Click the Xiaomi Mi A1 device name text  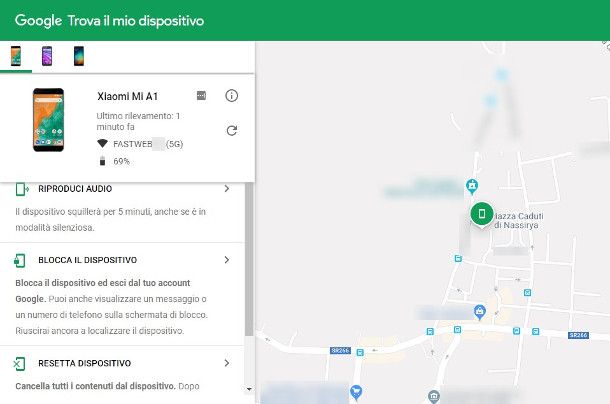click(x=128, y=96)
